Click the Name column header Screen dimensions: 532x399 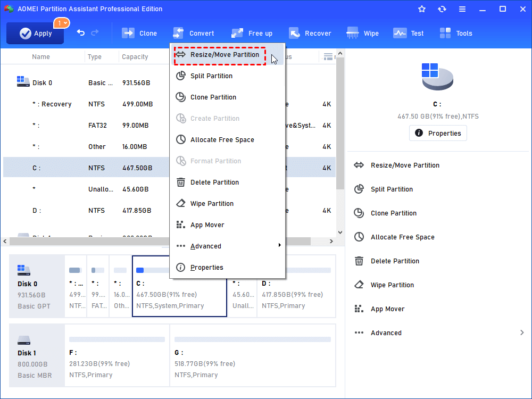coord(41,57)
